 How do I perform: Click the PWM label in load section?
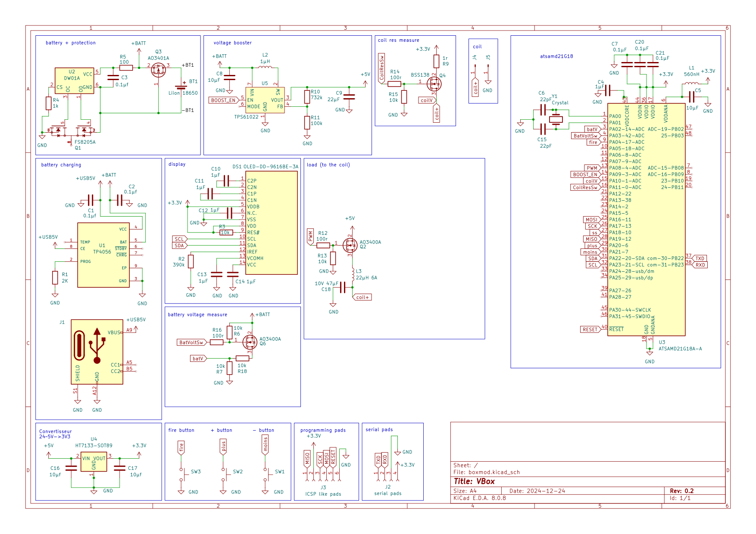coord(310,237)
